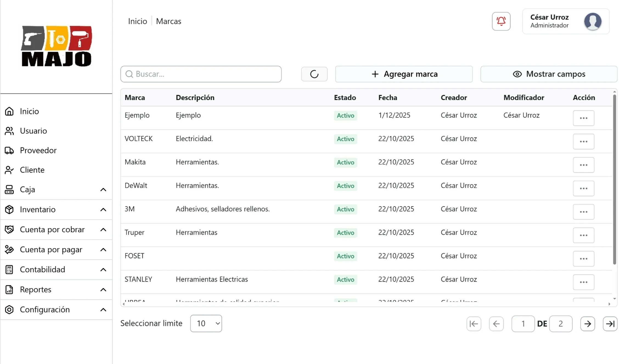Open action menu for DeWalt row
Image resolution: width=625 pixels, height=364 pixels.
584,188
